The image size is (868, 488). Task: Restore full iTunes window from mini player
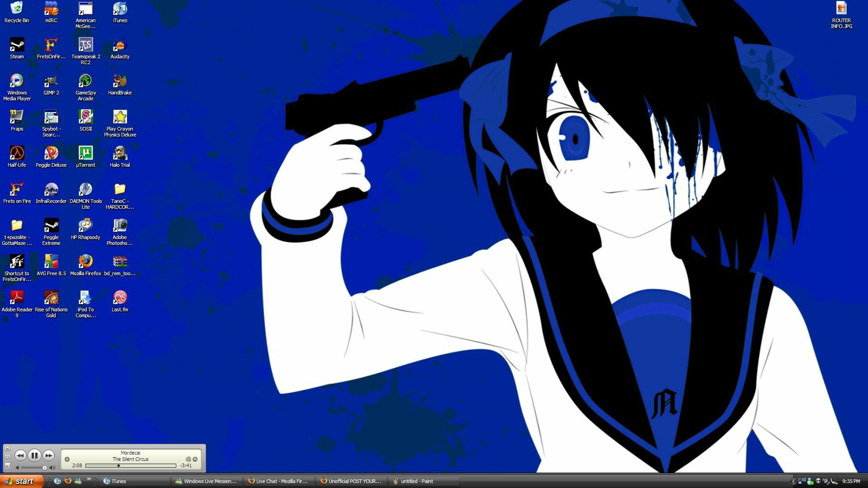(x=7, y=457)
